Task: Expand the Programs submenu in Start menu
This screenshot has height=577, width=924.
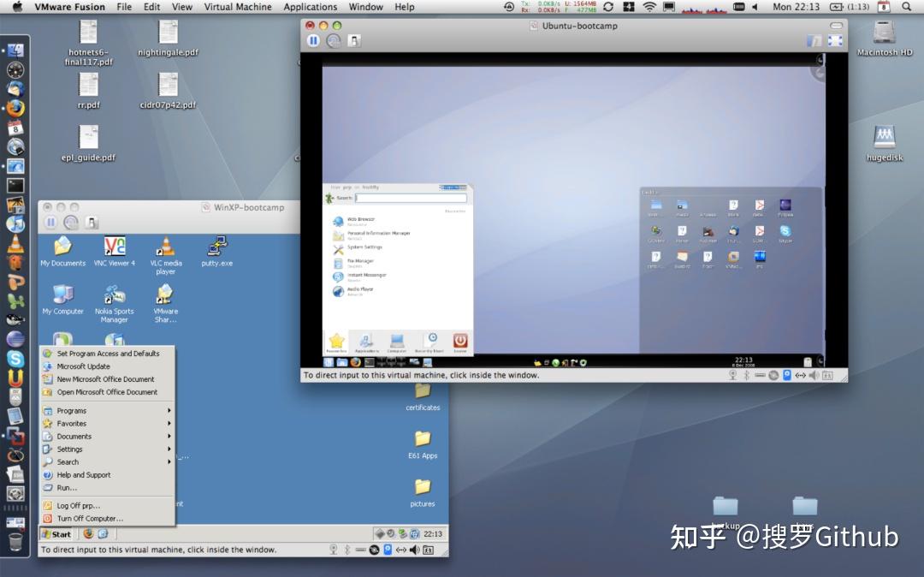Action: [x=107, y=411]
